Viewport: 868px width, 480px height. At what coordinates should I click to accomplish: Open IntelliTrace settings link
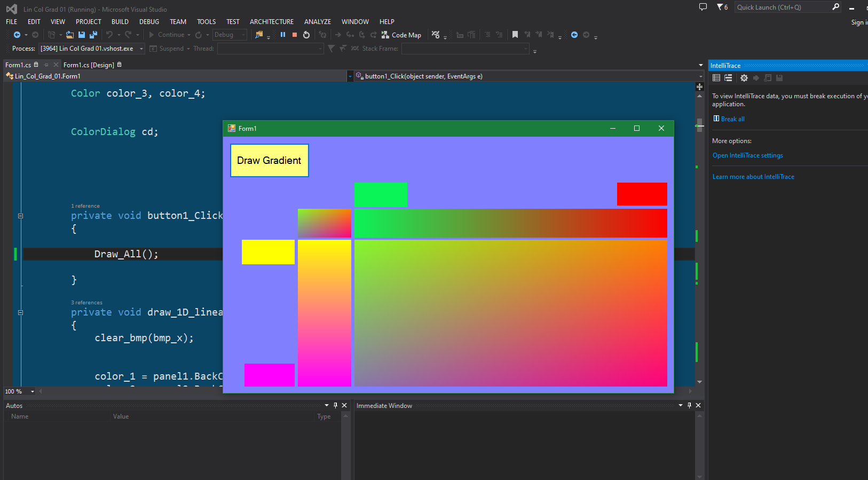(x=747, y=155)
